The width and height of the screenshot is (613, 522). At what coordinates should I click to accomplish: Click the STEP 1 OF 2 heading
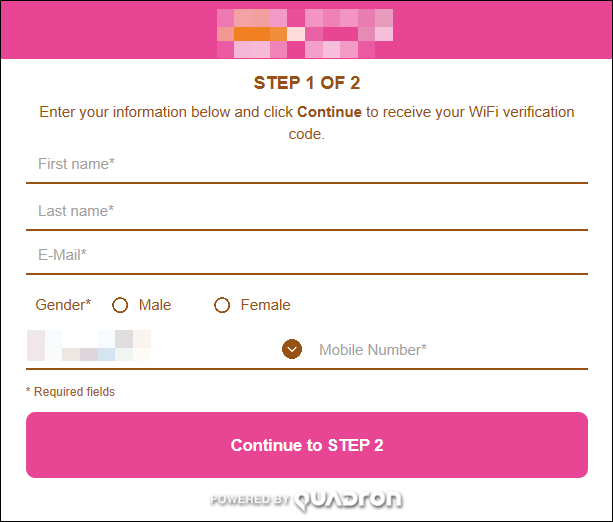click(x=307, y=83)
